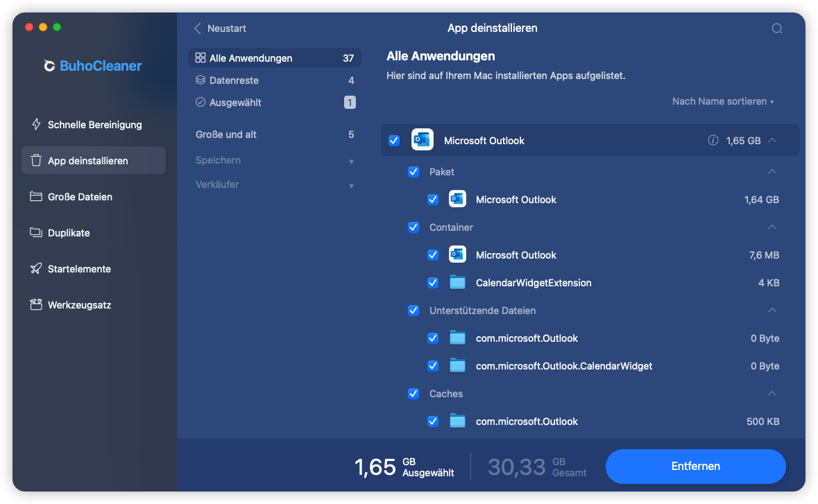
Task: Click the layers icon of Datenreste
Action: click(x=201, y=80)
